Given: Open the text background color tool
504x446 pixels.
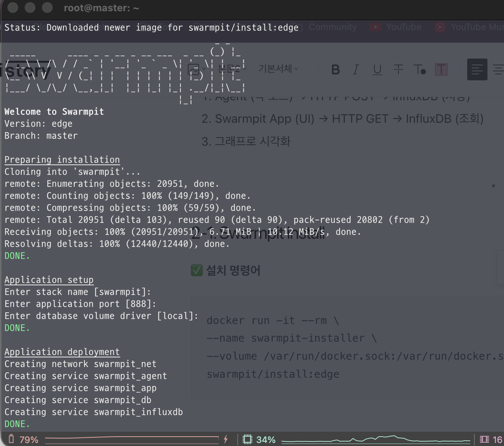Looking at the screenshot, I should click(x=441, y=69).
